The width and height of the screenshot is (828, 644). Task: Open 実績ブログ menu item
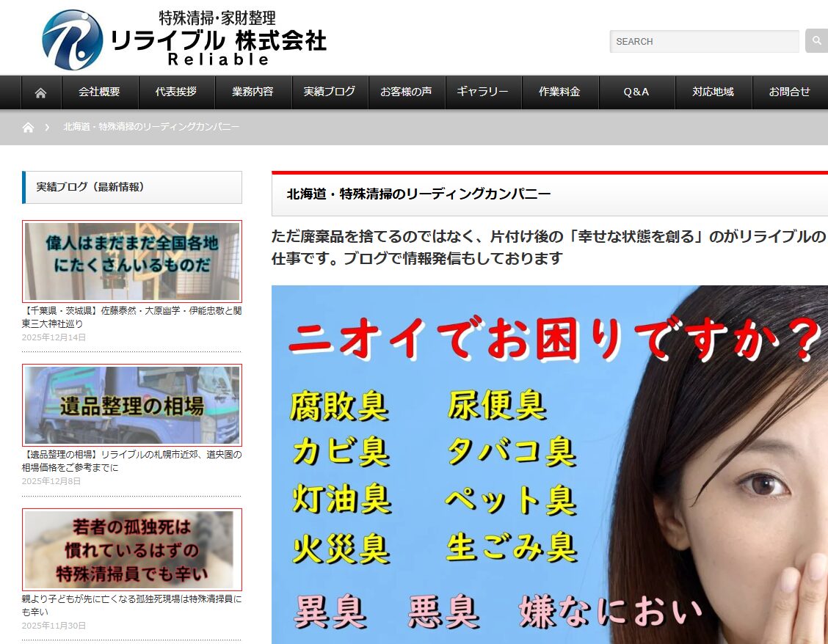[330, 92]
